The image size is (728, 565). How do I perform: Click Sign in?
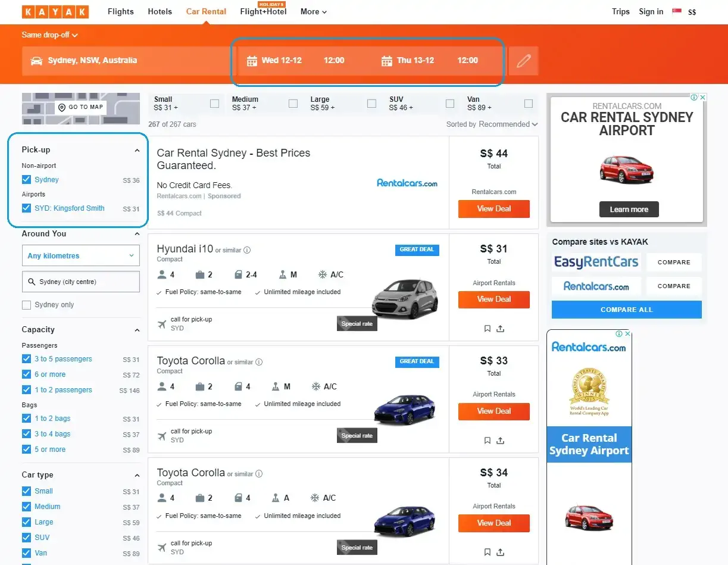(x=651, y=12)
